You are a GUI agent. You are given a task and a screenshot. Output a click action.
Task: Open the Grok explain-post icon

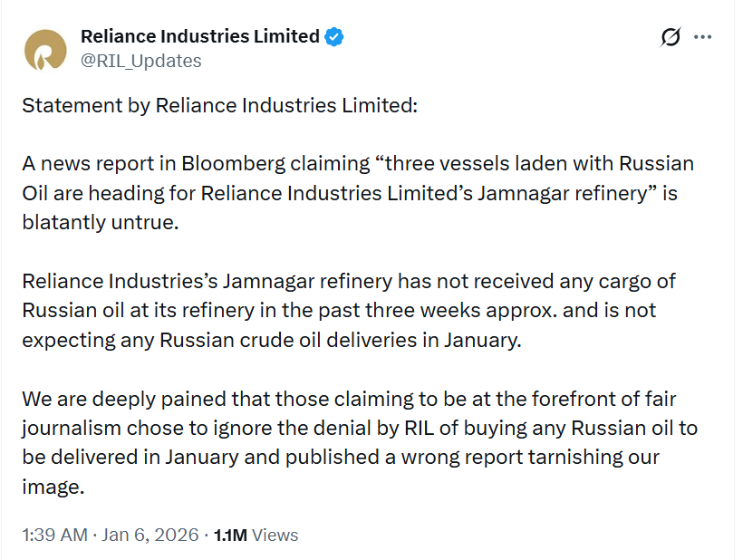[x=670, y=37]
